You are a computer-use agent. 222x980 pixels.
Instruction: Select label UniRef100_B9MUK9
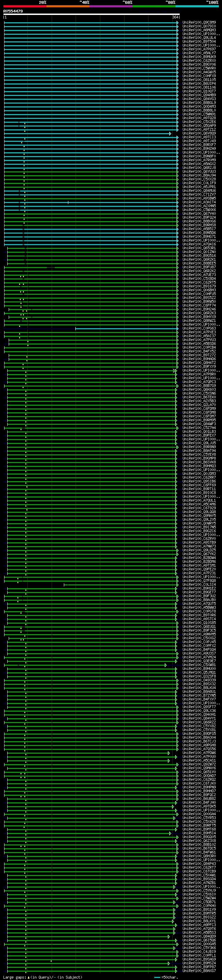click(199, 57)
